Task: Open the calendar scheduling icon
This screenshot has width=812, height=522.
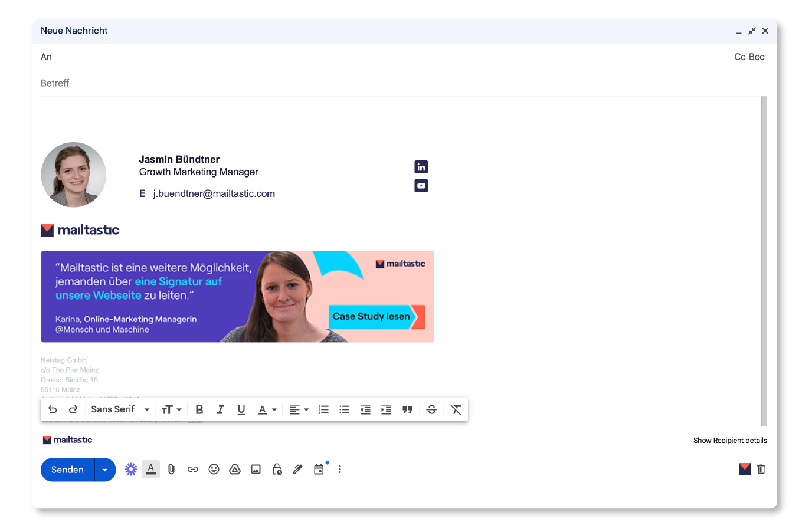Action: tap(319, 470)
